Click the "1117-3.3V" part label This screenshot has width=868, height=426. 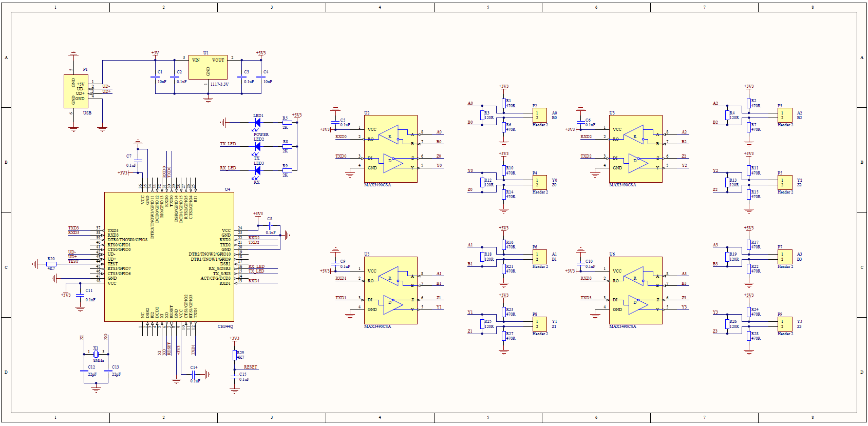click(x=219, y=84)
